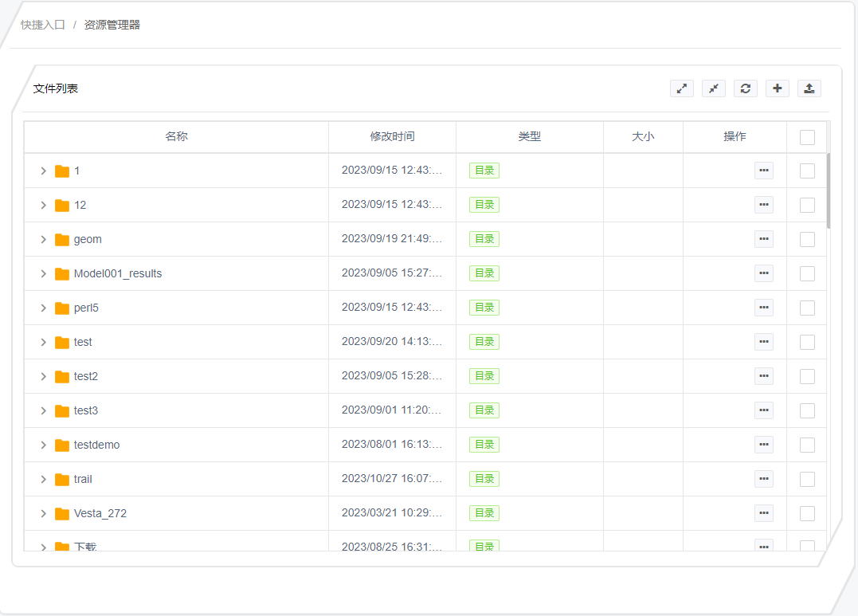
Task: Click the 目录 tag in geom row
Action: tap(484, 239)
